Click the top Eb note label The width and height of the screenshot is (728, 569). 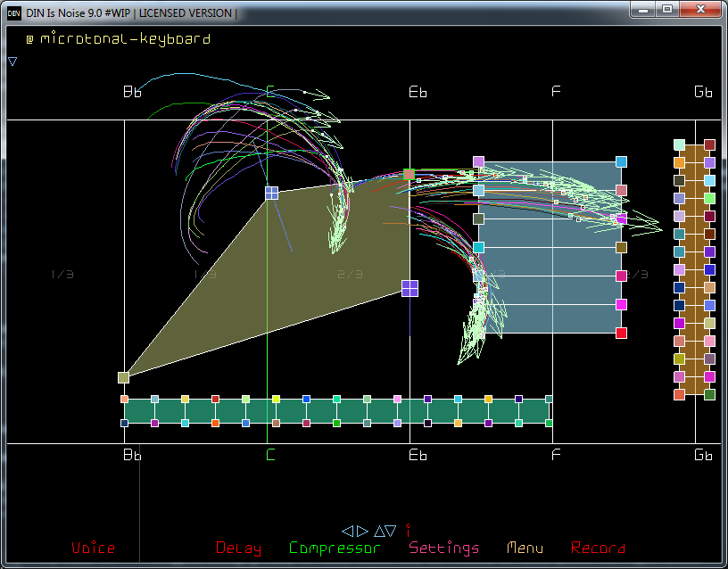(418, 92)
